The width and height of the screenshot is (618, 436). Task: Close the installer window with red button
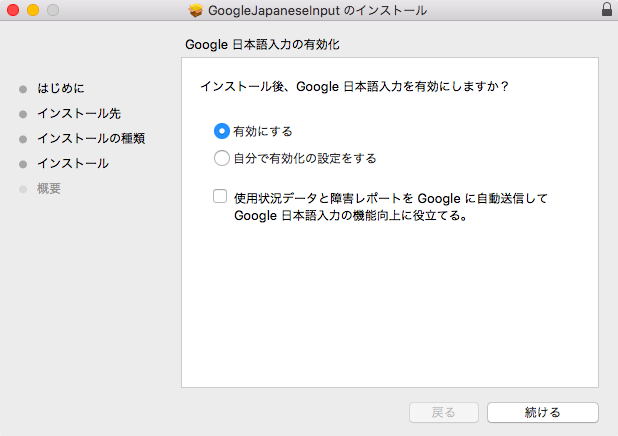pyautogui.click(x=13, y=10)
